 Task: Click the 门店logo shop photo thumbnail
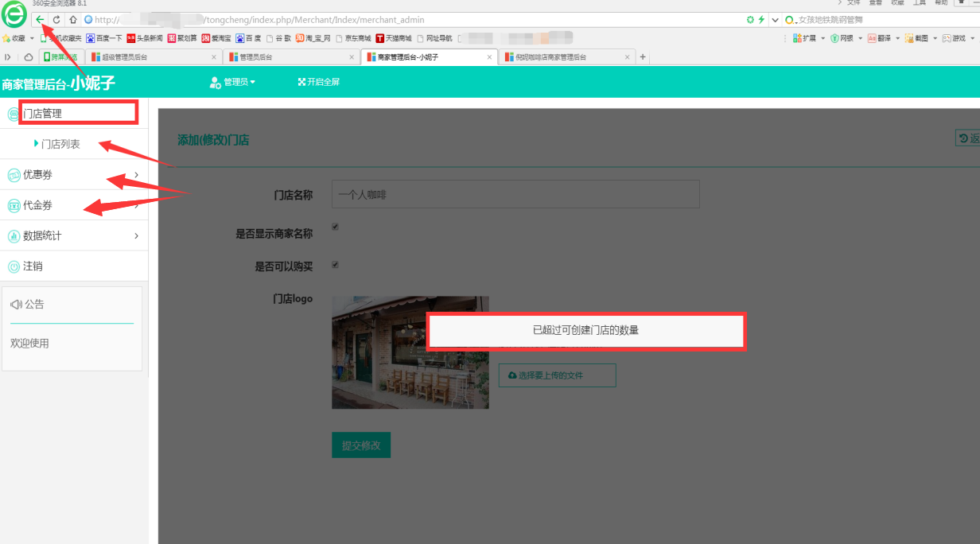pyautogui.click(x=410, y=352)
